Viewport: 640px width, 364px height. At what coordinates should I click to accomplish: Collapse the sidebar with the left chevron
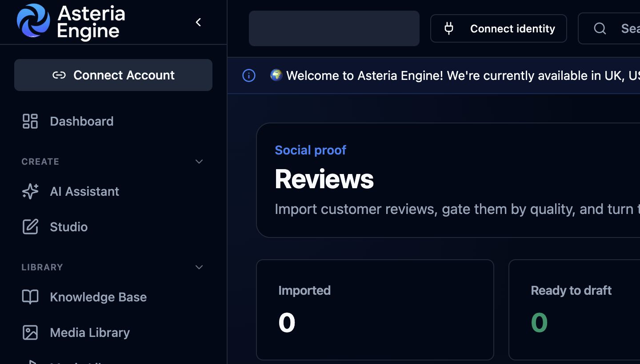point(198,22)
